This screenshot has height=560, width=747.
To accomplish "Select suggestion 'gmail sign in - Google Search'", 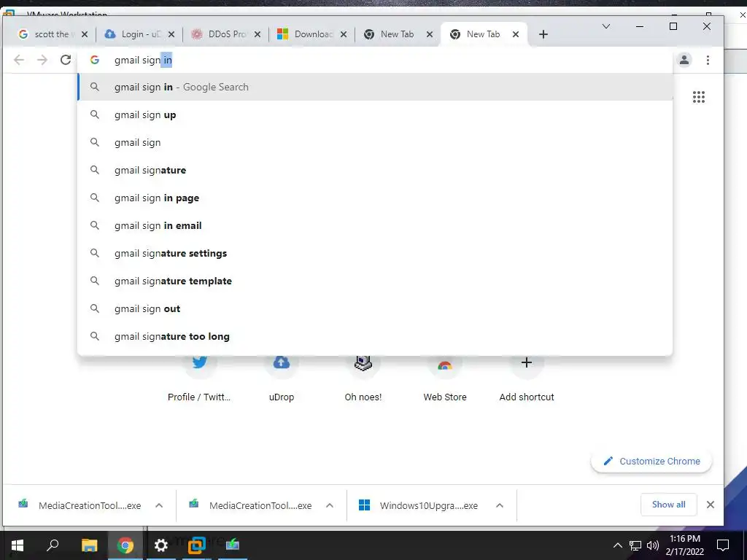I will point(375,87).
